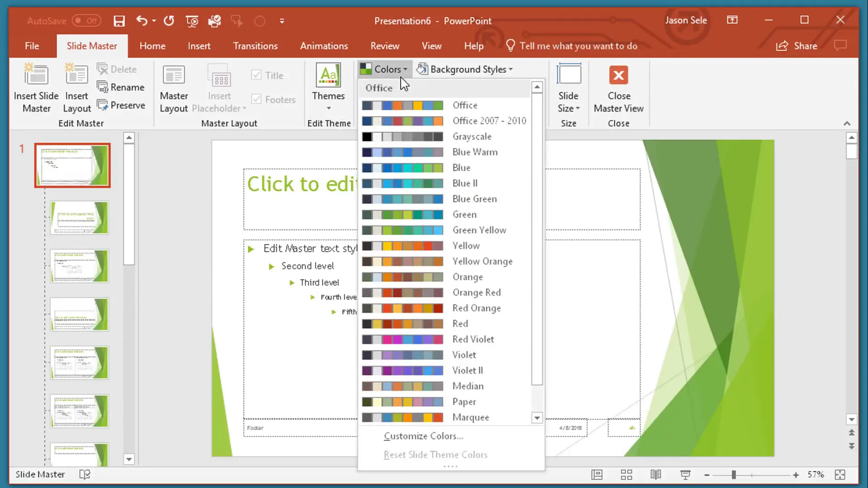Click Customize Colors option

423,436
